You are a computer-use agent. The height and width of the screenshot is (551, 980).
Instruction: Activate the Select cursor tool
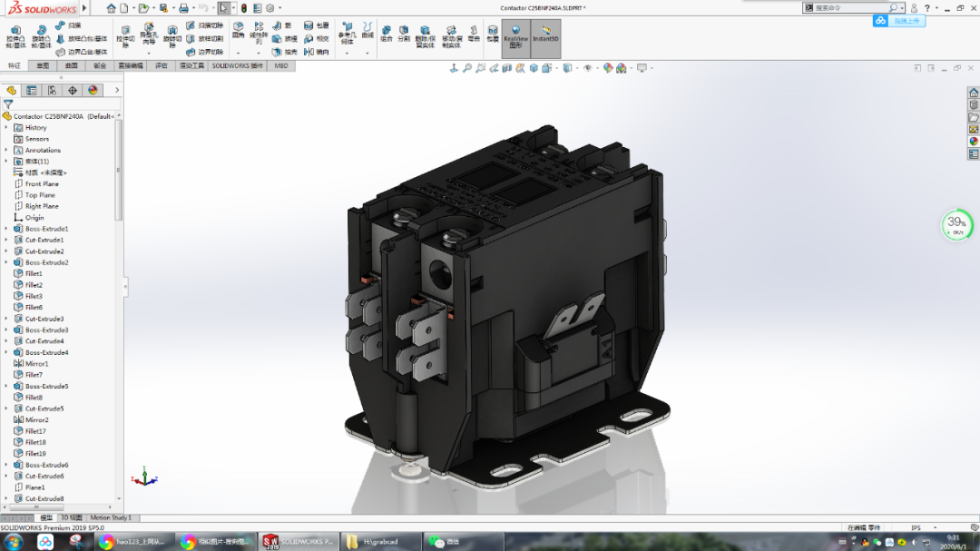223,8
